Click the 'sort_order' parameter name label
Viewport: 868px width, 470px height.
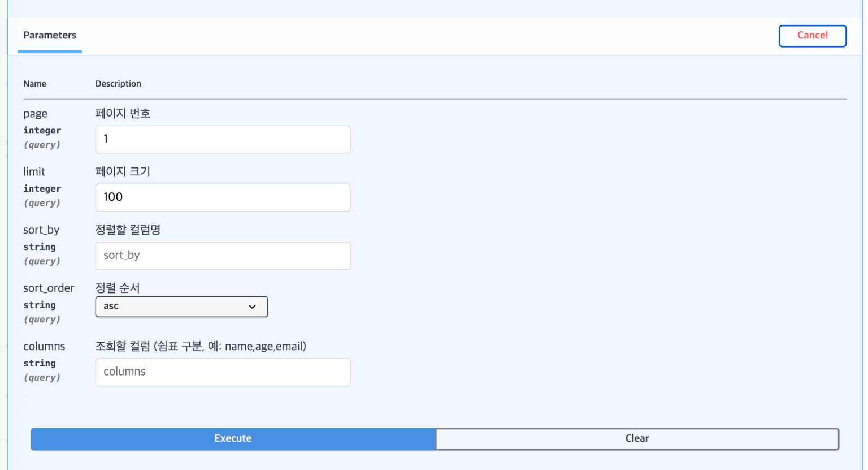coord(49,288)
